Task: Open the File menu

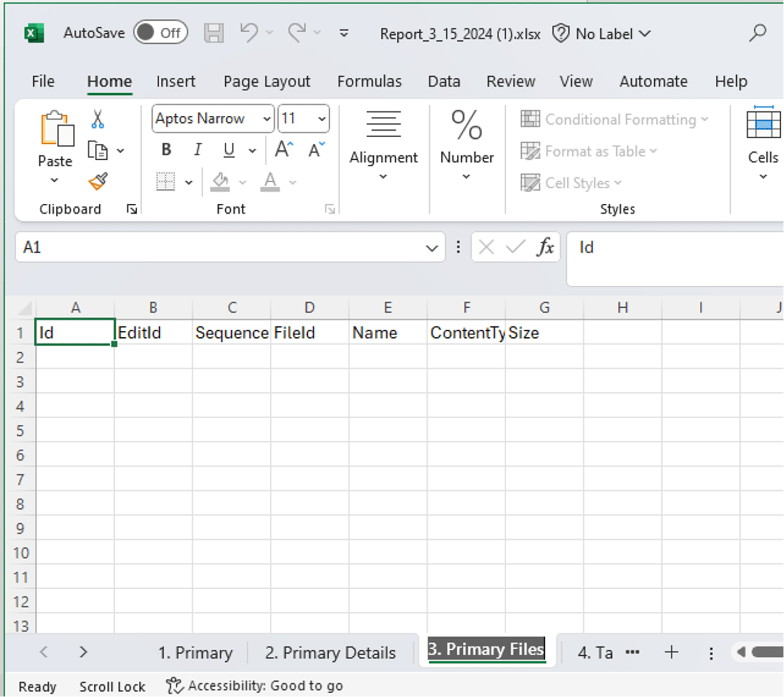Action: pyautogui.click(x=43, y=81)
